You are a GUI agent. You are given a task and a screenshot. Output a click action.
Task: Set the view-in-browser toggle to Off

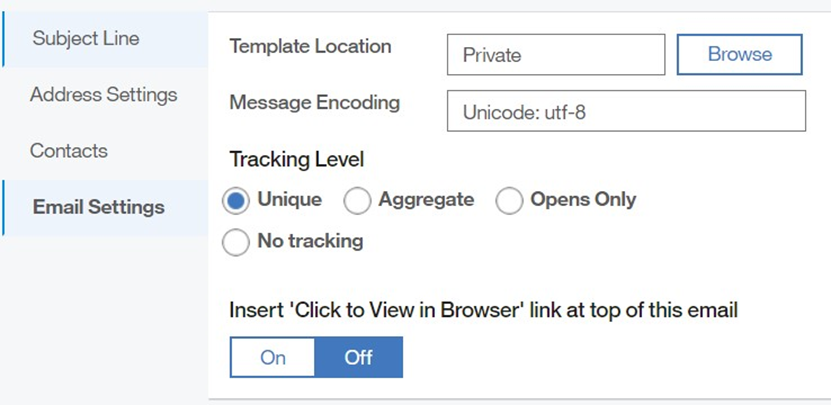[x=358, y=357]
